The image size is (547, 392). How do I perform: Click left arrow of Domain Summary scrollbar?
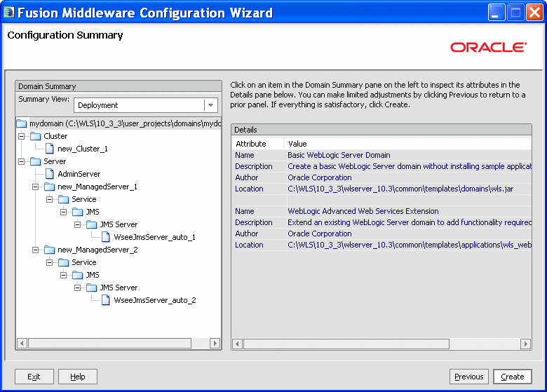coord(22,343)
